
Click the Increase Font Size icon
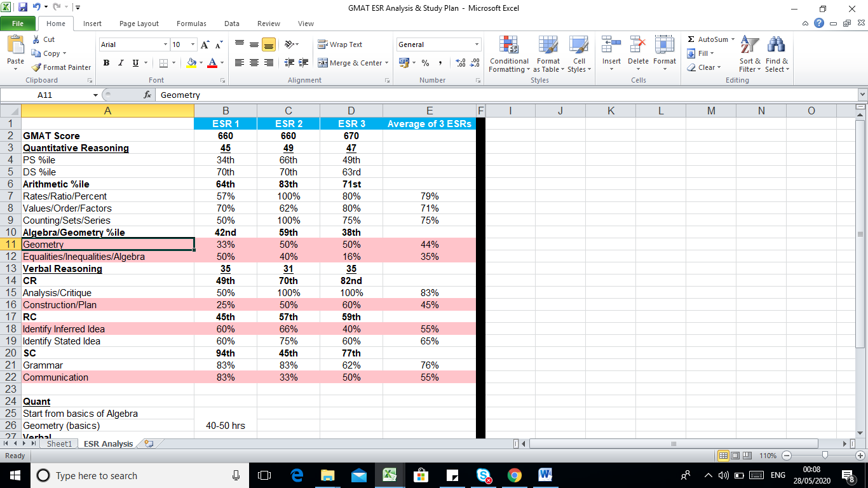pyautogui.click(x=205, y=44)
